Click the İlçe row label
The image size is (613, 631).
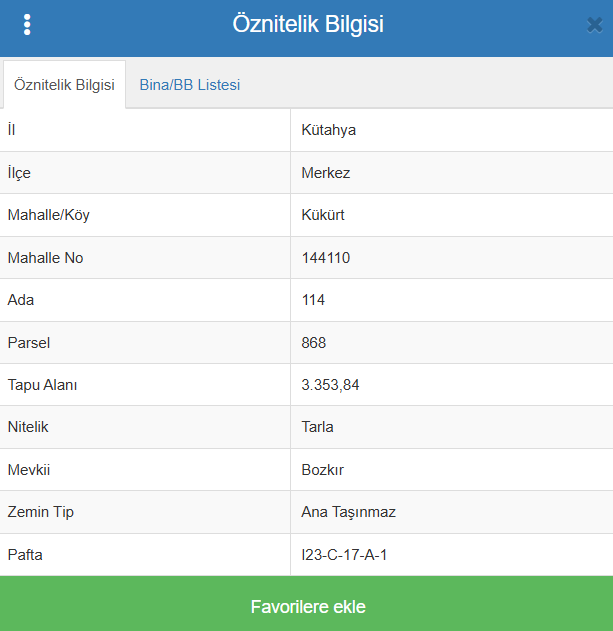click(x=19, y=173)
